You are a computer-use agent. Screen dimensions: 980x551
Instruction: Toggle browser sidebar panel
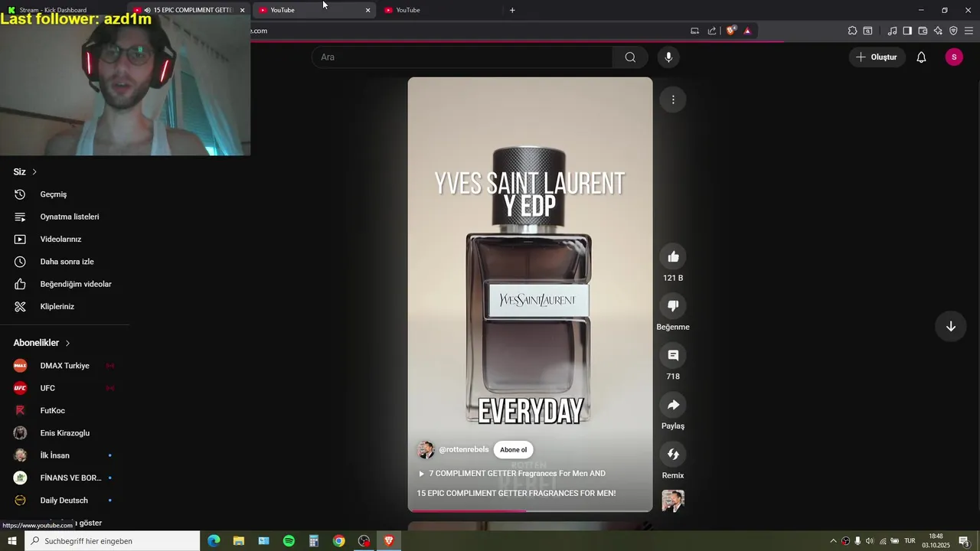(907, 31)
